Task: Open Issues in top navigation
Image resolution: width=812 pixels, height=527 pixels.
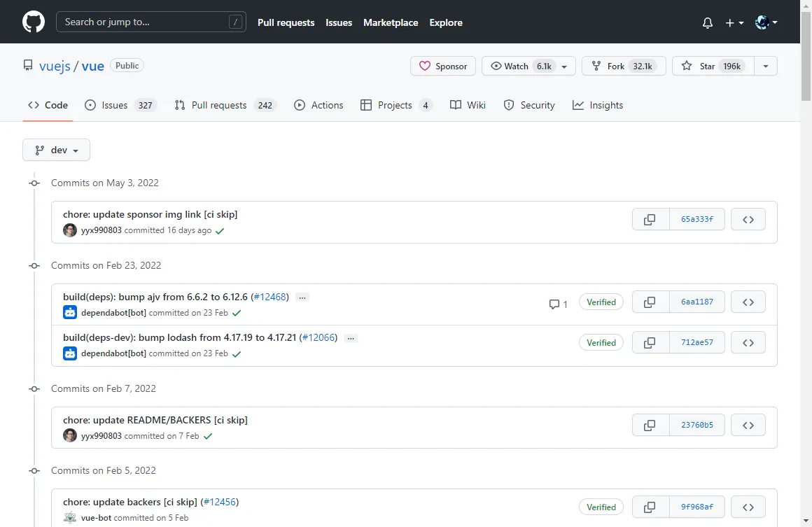Action: 339,23
